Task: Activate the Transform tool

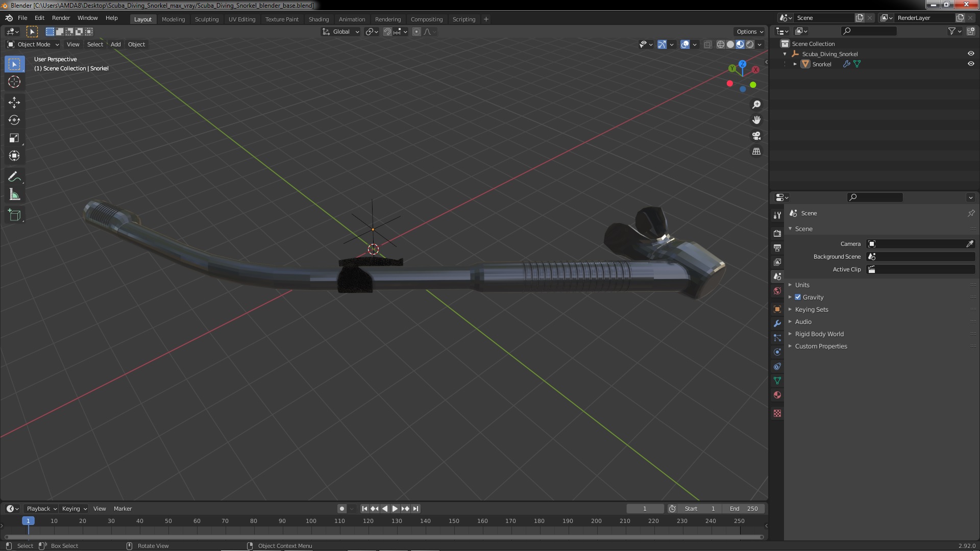Action: coord(14,156)
